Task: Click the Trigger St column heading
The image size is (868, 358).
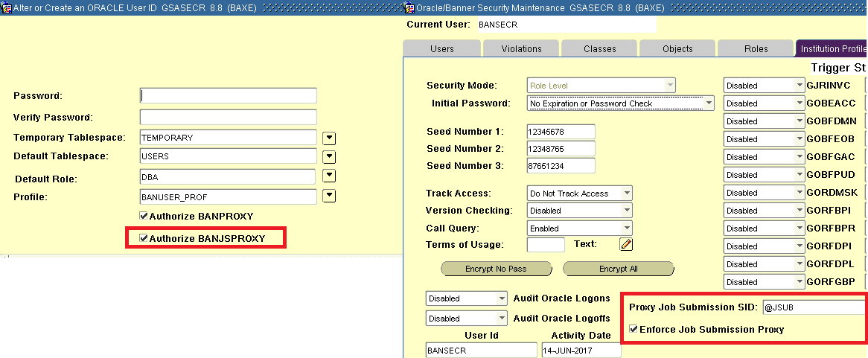Action: pyautogui.click(x=839, y=68)
